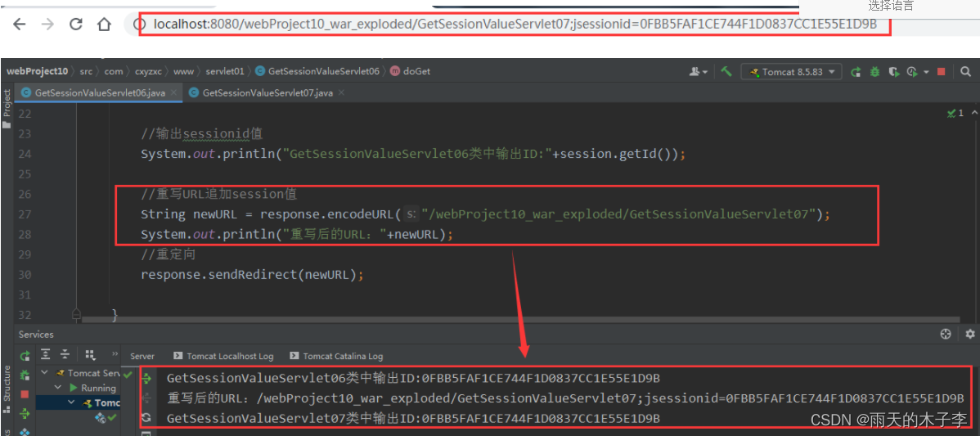The image size is (980, 436).
Task: Open the Services panel crosshair options icon
Action: pyautogui.click(x=946, y=335)
